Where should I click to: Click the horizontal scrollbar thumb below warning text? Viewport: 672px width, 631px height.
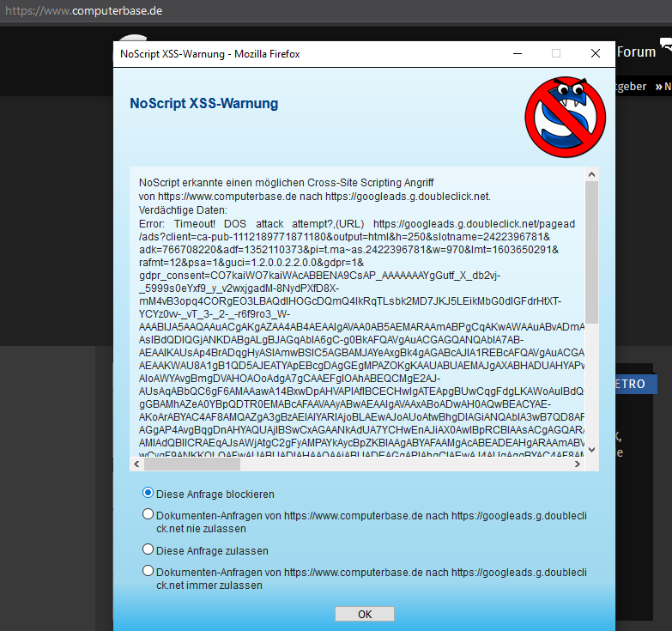coord(192,464)
